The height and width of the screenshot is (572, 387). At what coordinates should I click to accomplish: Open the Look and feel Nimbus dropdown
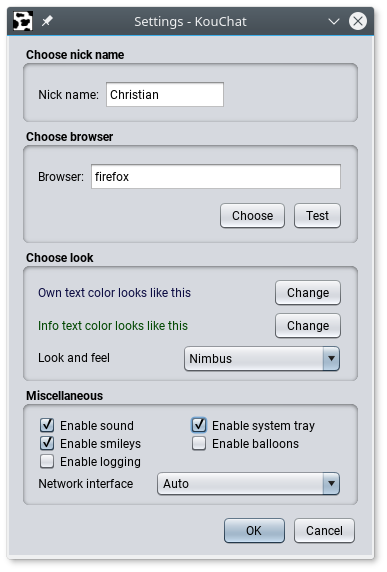coord(262,359)
